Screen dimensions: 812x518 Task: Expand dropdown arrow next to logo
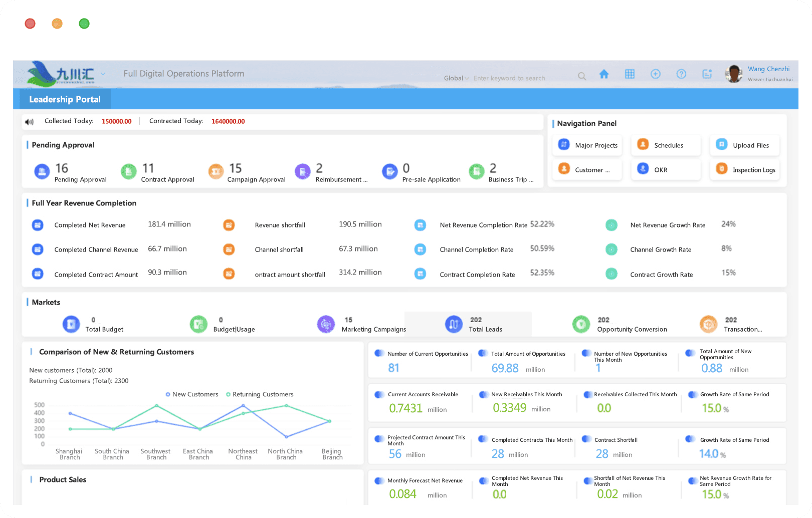click(103, 74)
